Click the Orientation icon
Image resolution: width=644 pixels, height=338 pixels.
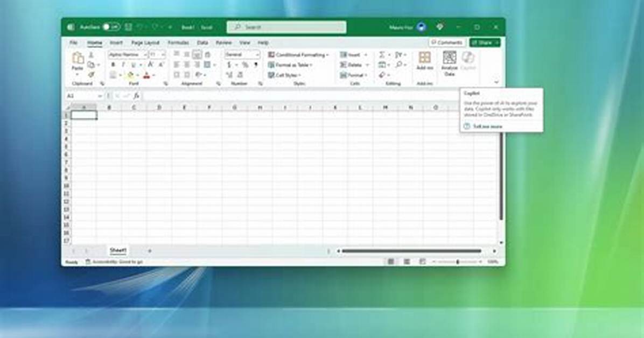198,75
